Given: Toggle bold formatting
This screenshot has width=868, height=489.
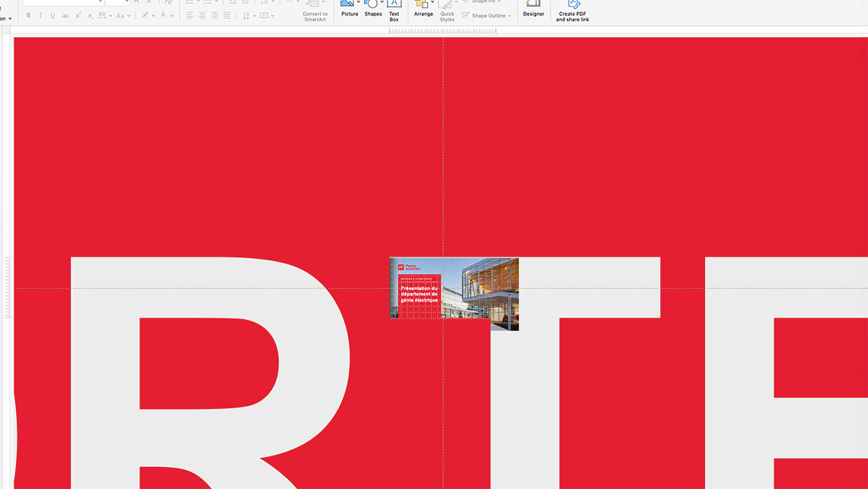Looking at the screenshot, I should coord(29,15).
